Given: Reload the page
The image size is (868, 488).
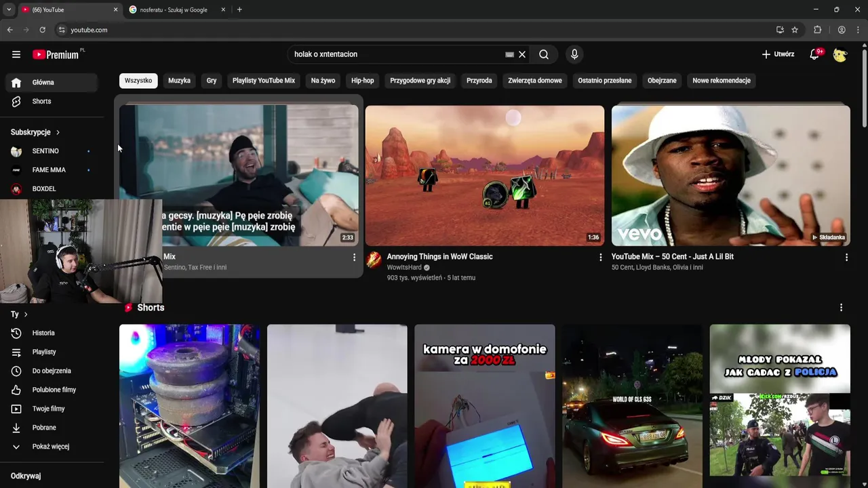Looking at the screenshot, I should pyautogui.click(x=42, y=30).
